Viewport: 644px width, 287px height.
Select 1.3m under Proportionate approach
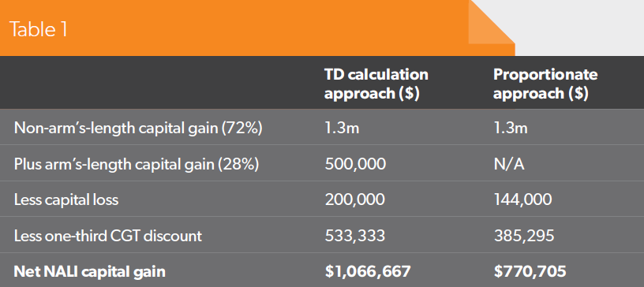tap(511, 128)
